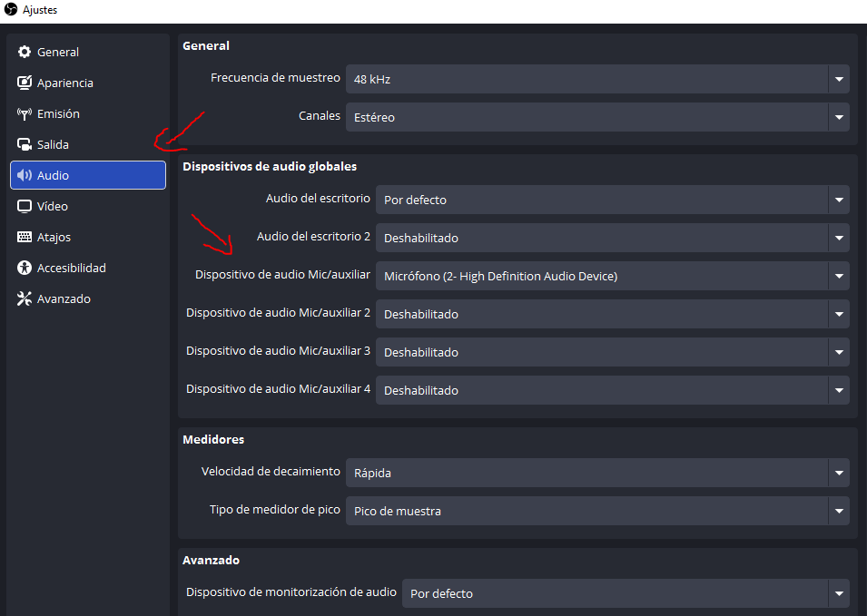Click arrow of monitorización de audio combo
The height and width of the screenshot is (616, 867).
point(839,593)
